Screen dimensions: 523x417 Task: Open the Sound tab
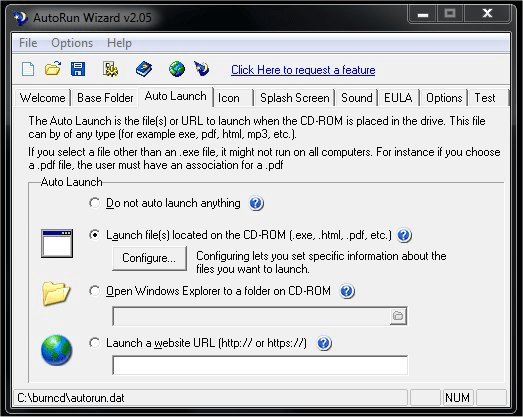(357, 98)
